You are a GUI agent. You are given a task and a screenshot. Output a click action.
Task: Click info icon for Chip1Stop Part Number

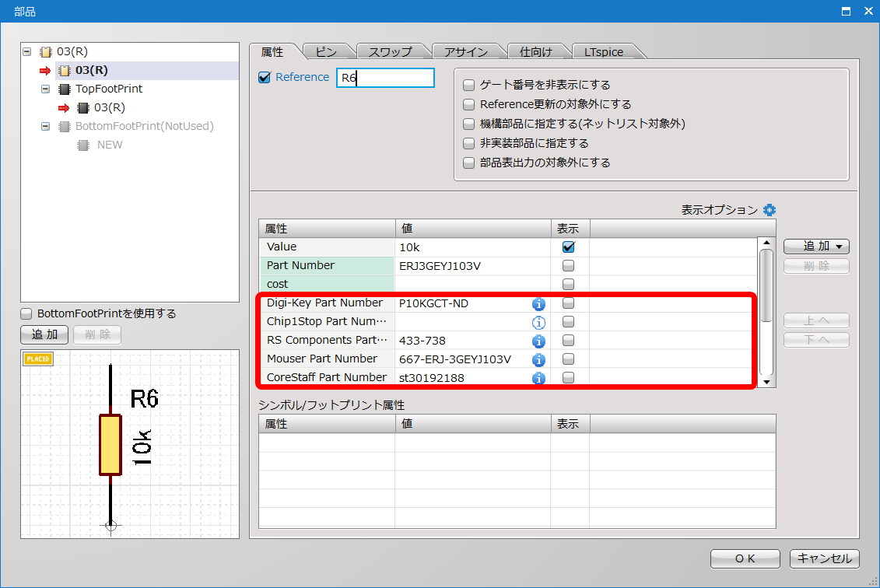(538, 322)
